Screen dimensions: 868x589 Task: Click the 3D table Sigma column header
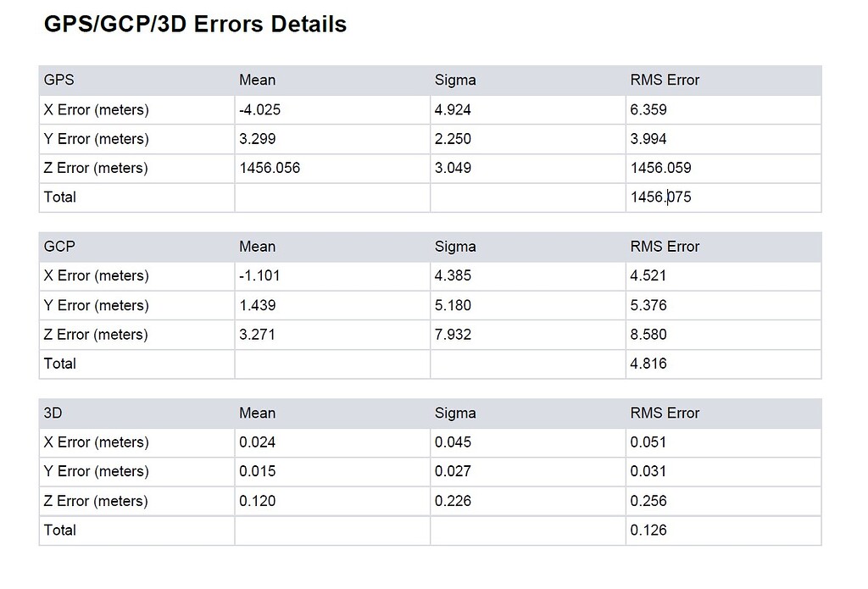point(455,413)
